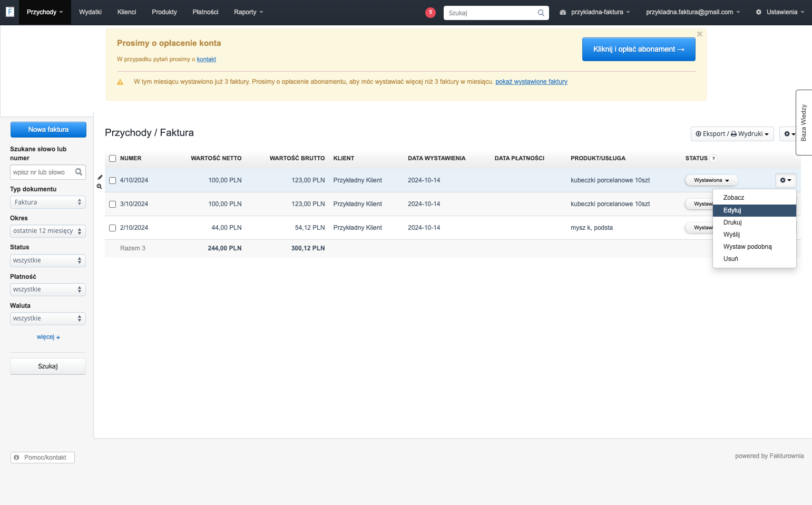Click the sidebar keyword search magnifier
Viewport: 812px width, 505px height.
click(79, 172)
